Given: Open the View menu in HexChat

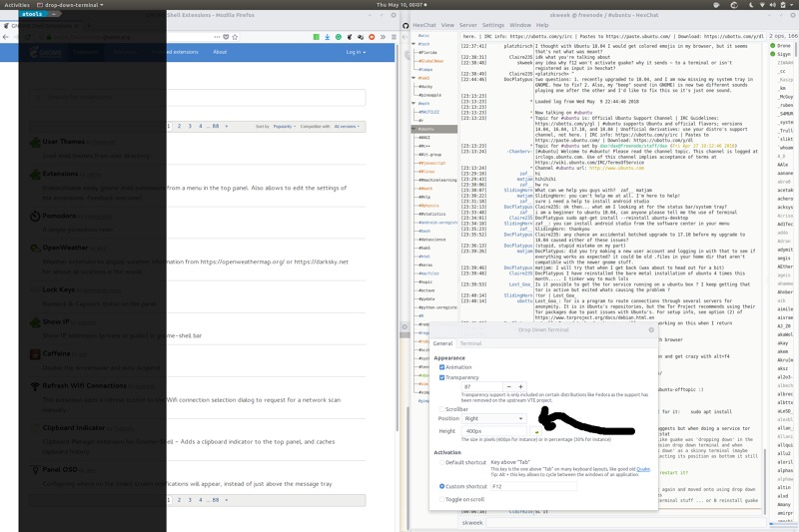Looking at the screenshot, I should click(x=447, y=25).
